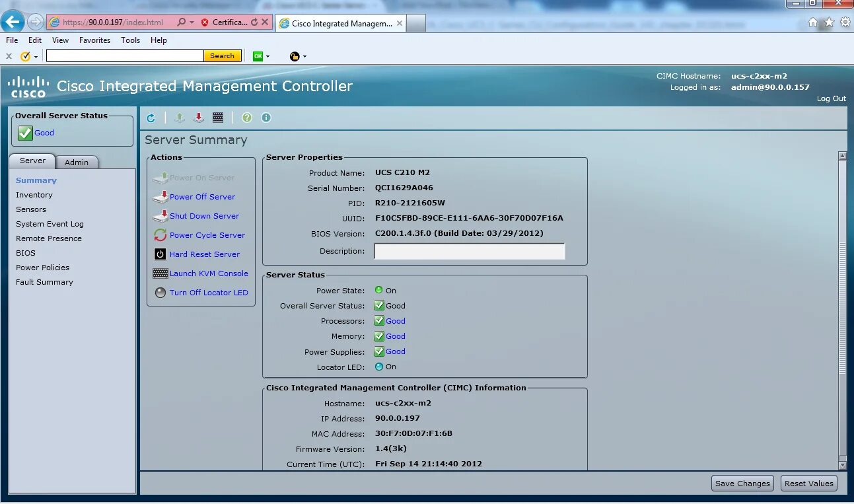This screenshot has width=854, height=504.
Task: Click the Favorites star icon
Action: (829, 22)
